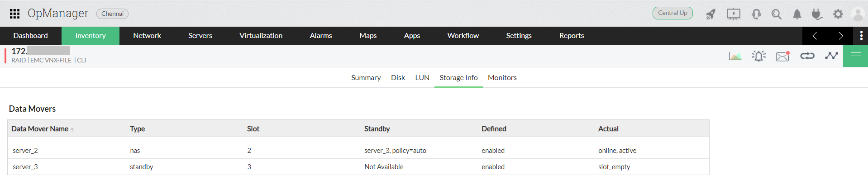Open the notification bell in header
Screen dimensions: 868x190
797,14
